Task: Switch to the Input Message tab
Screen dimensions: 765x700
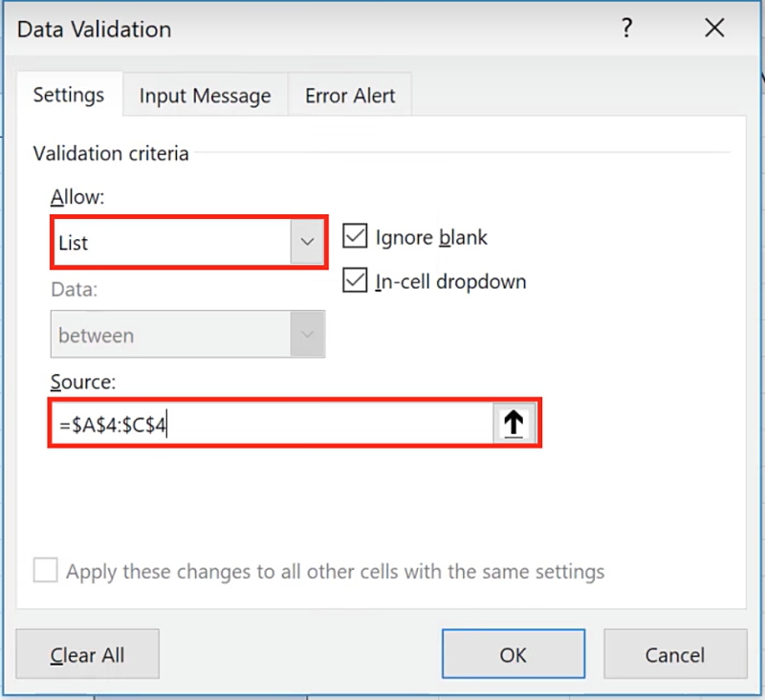Action: (x=205, y=96)
